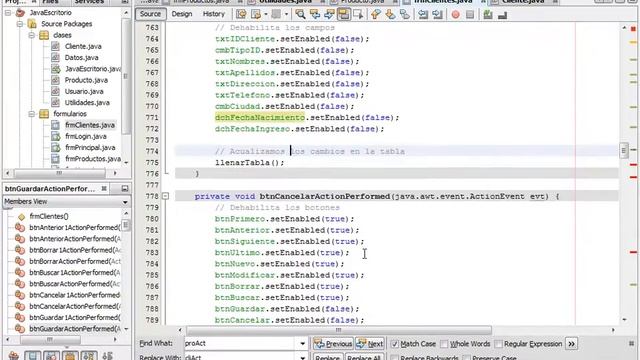
Task: Open the Cliente.java editor tab
Action: 523,2
